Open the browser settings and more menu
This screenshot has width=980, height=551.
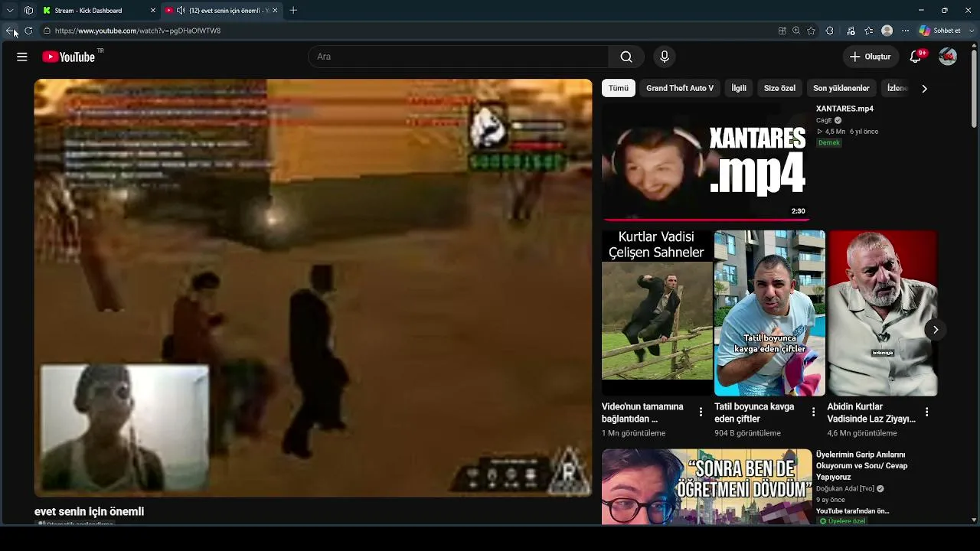(x=905, y=31)
